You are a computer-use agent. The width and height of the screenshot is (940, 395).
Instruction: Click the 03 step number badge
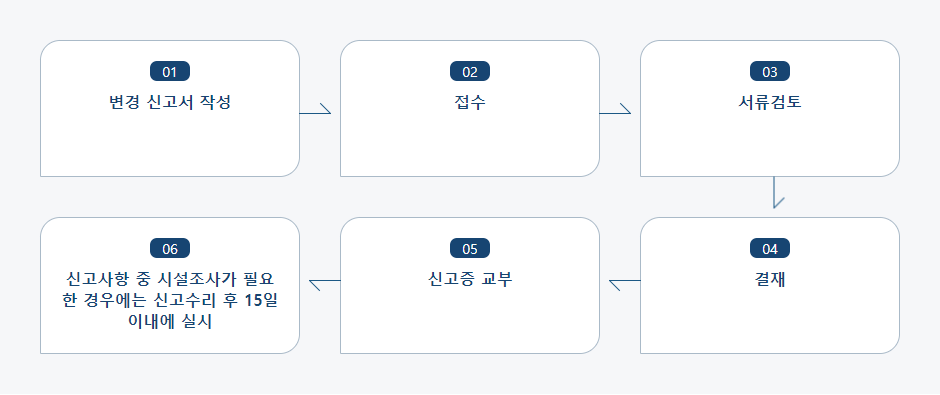(770, 71)
